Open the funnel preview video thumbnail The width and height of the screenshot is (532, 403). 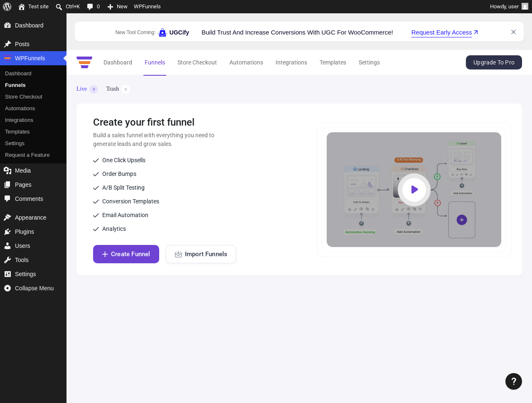click(x=414, y=190)
